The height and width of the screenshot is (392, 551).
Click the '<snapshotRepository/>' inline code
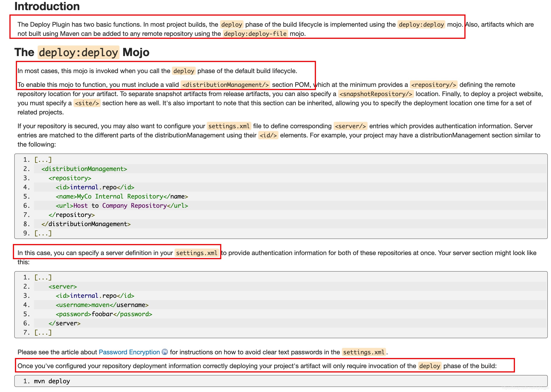[x=376, y=94]
